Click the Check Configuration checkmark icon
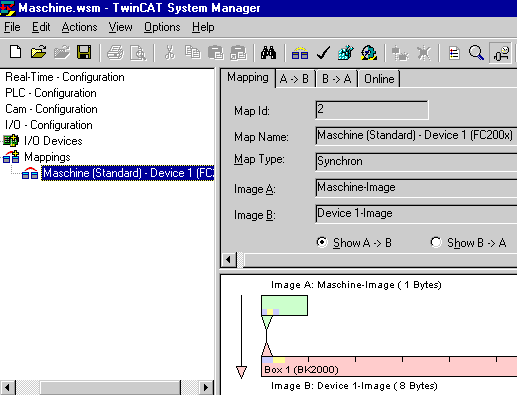517x395 pixels. 323,53
